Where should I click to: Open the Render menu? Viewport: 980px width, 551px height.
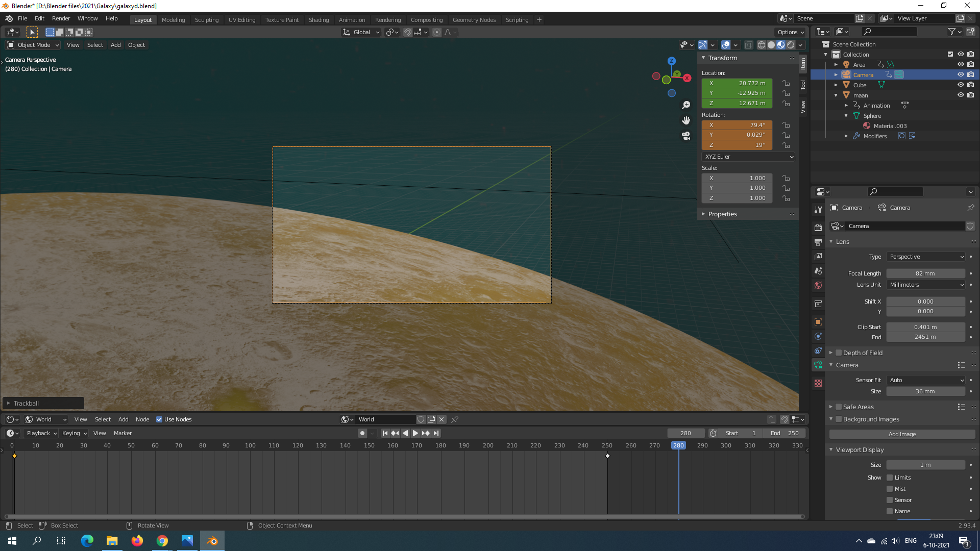[x=61, y=18]
